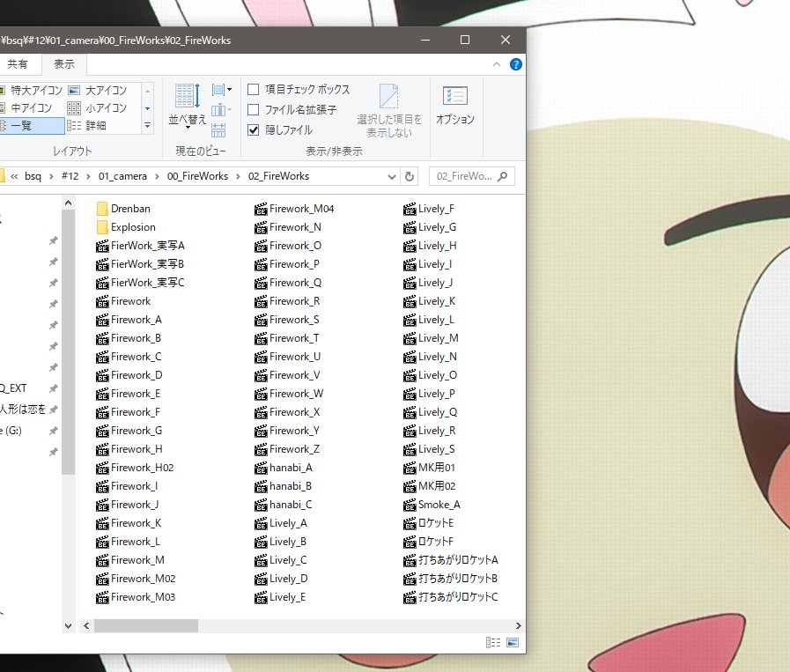Choose Extra large icons (特大アイコン) layout

coord(31,91)
